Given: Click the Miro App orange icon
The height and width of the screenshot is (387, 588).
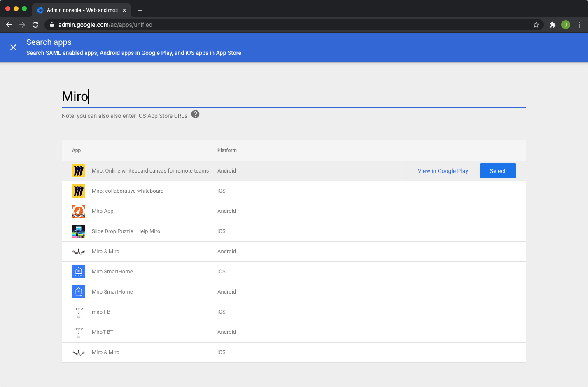Looking at the screenshot, I should tap(79, 211).
